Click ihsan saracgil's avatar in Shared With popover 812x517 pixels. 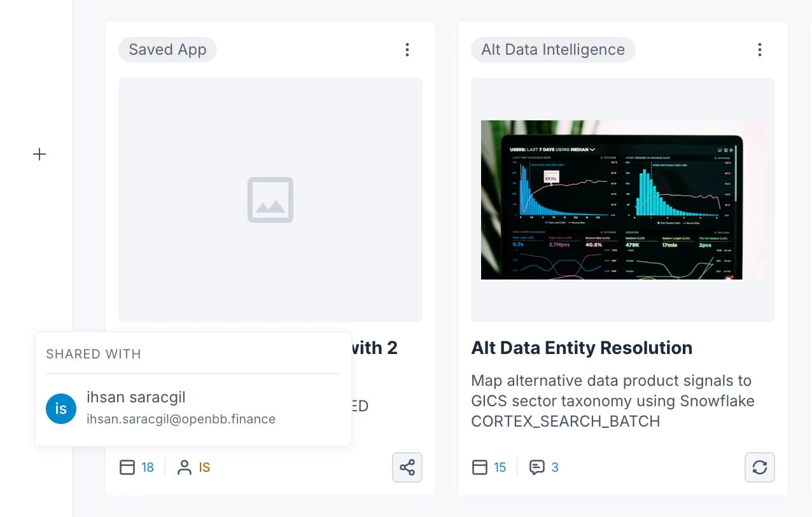(60, 409)
